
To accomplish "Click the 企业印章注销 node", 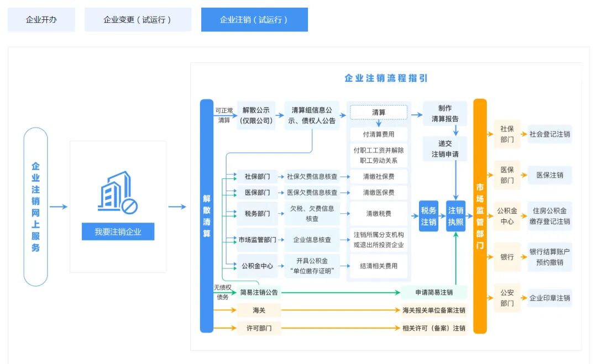I will coord(549,298).
